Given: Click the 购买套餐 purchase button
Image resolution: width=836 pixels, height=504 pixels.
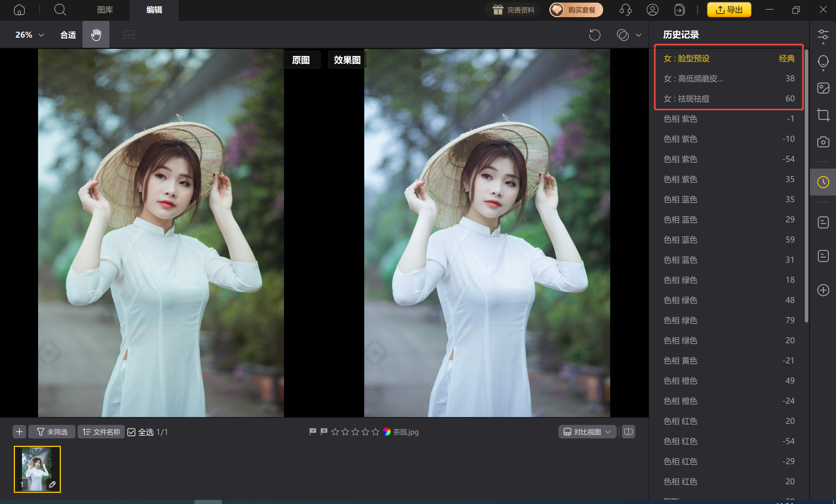Looking at the screenshot, I should click(576, 10).
